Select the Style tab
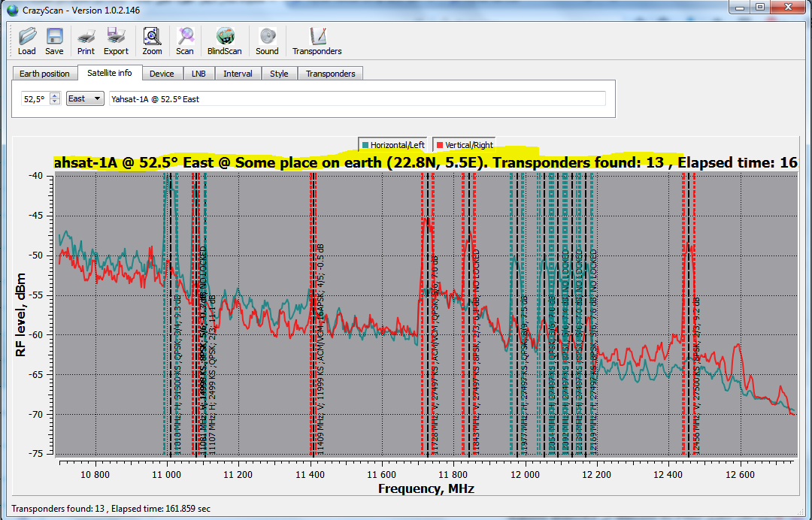The width and height of the screenshot is (812, 520). pyautogui.click(x=279, y=74)
